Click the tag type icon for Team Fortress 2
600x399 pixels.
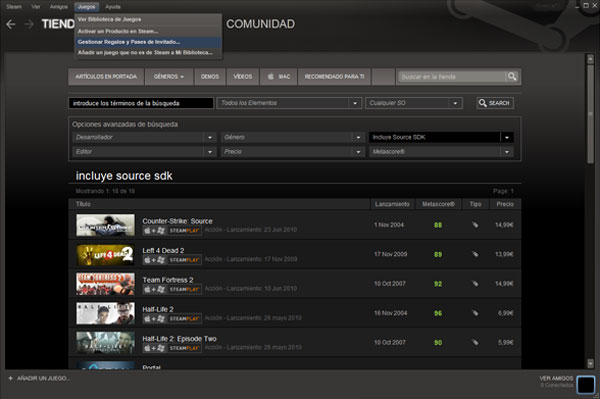click(475, 283)
